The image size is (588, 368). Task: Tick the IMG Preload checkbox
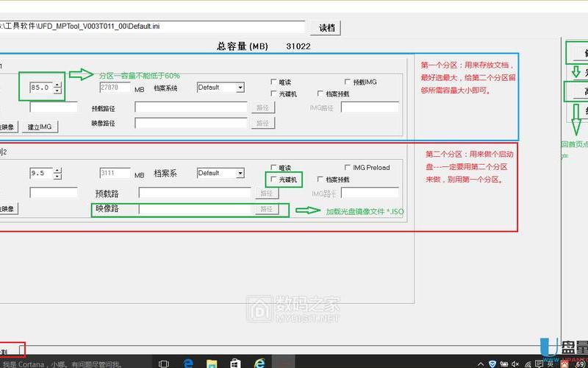tap(347, 167)
